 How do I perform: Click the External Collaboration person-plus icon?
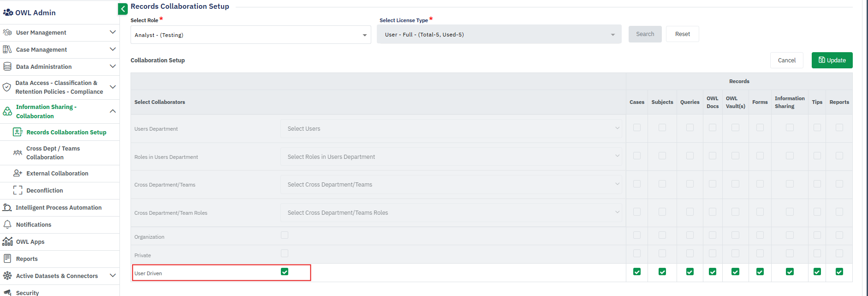click(x=18, y=173)
